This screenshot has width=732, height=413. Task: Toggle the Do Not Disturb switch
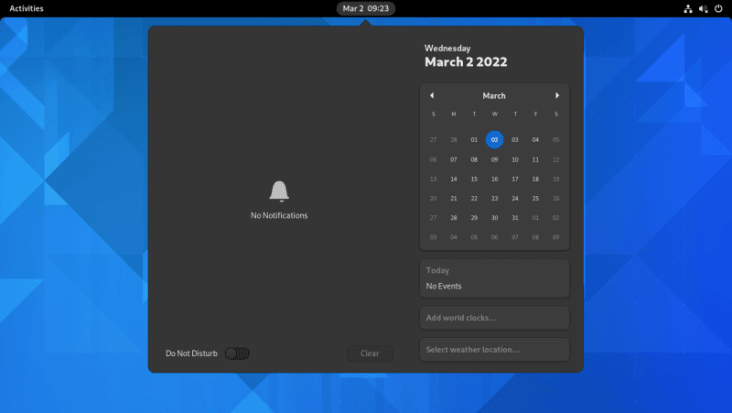(x=237, y=353)
